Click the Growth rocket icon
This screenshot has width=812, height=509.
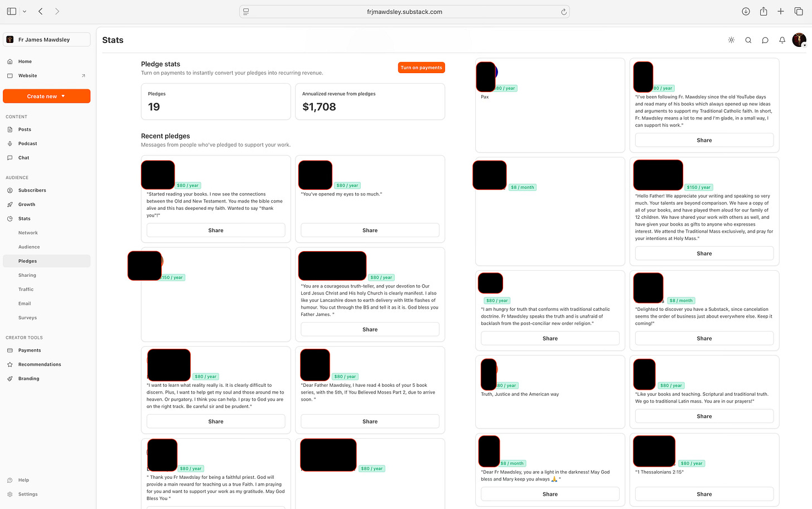pyautogui.click(x=10, y=204)
